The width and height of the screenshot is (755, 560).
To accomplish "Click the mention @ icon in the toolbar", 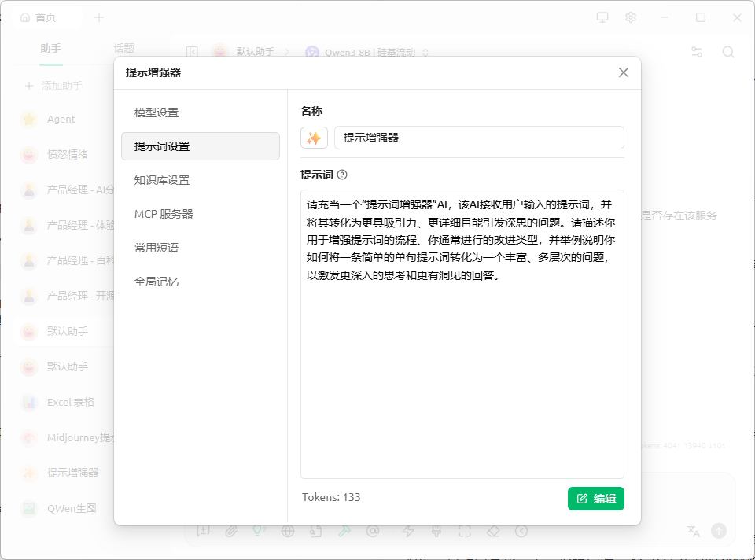I will pos(373,531).
